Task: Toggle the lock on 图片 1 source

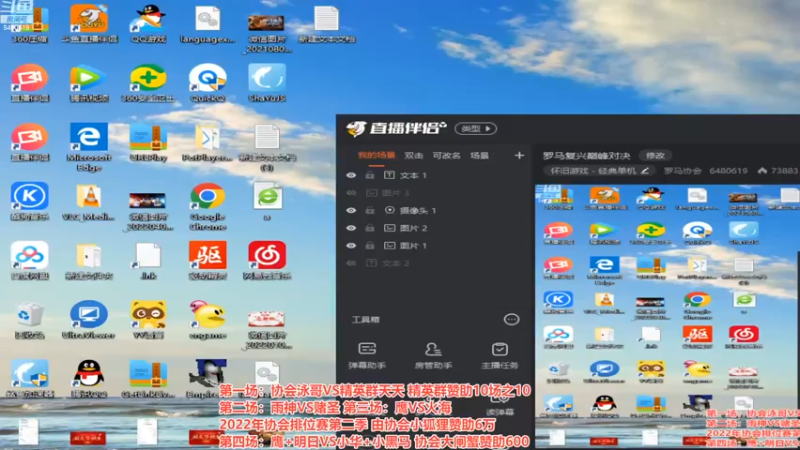Action: pos(370,245)
